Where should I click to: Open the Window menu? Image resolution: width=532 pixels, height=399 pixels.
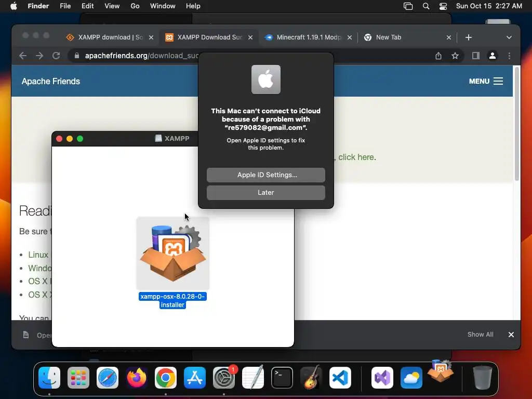point(163,6)
